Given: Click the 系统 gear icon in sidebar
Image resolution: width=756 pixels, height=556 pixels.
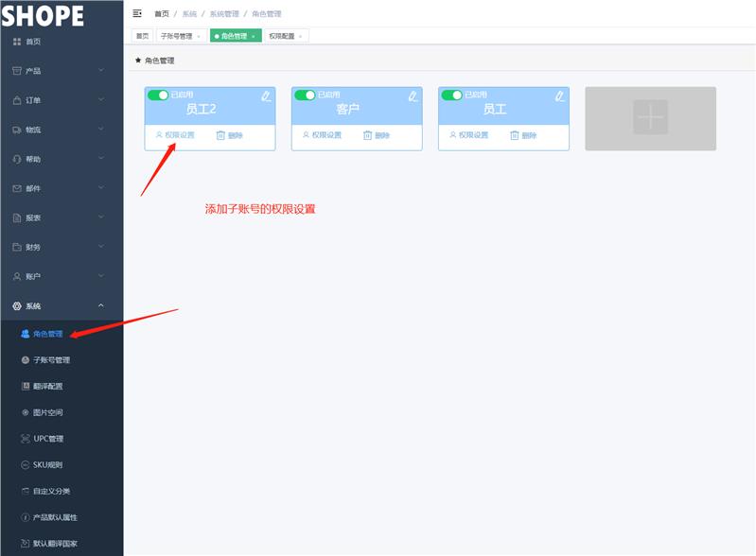Looking at the screenshot, I should coord(17,306).
